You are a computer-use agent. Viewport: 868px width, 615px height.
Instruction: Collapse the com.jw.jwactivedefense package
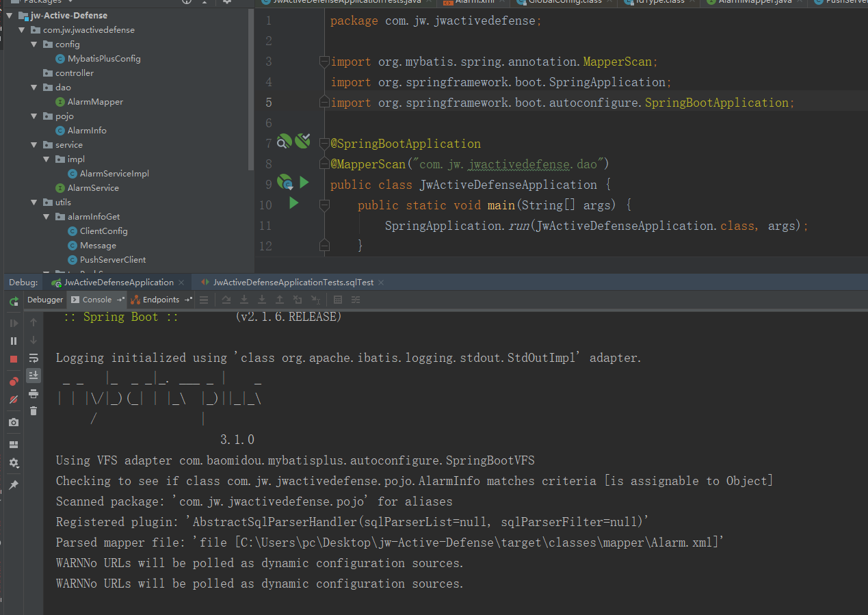(x=22, y=30)
